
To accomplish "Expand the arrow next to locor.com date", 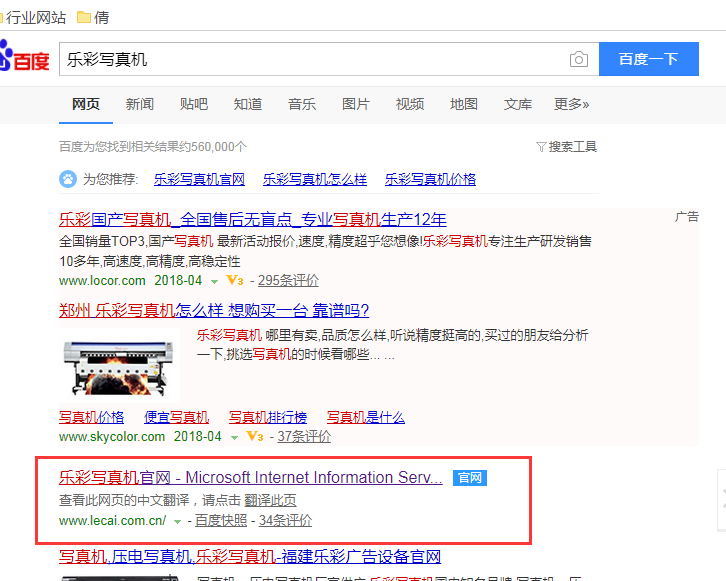I will 215,281.
